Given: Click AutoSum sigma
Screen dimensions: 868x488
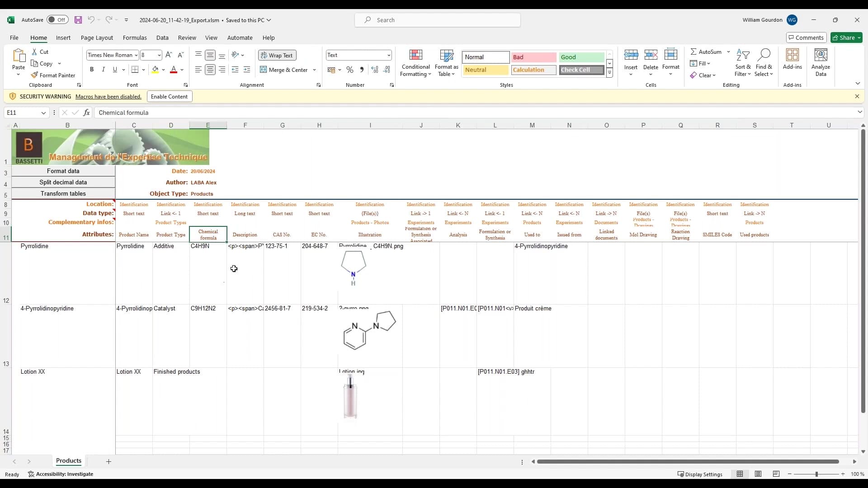Looking at the screenshot, I should (x=706, y=52).
